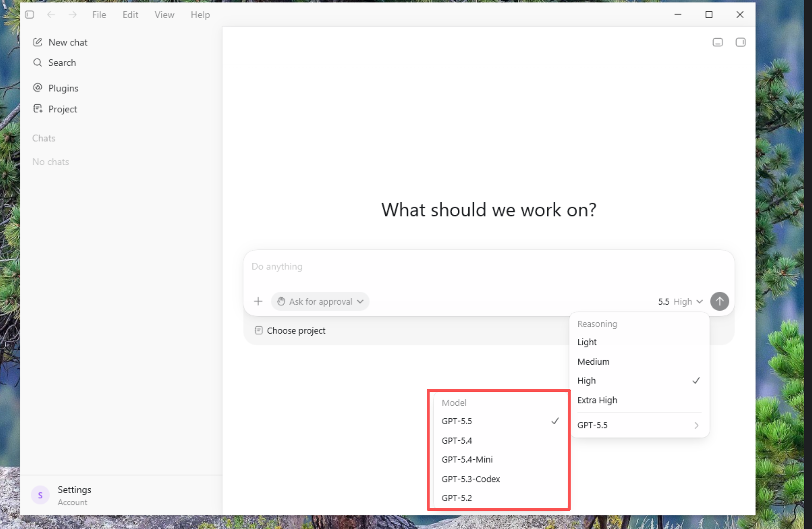The width and height of the screenshot is (812, 529).
Task: Choose the GPT-5.5 model in Model list
Action: tap(500, 421)
